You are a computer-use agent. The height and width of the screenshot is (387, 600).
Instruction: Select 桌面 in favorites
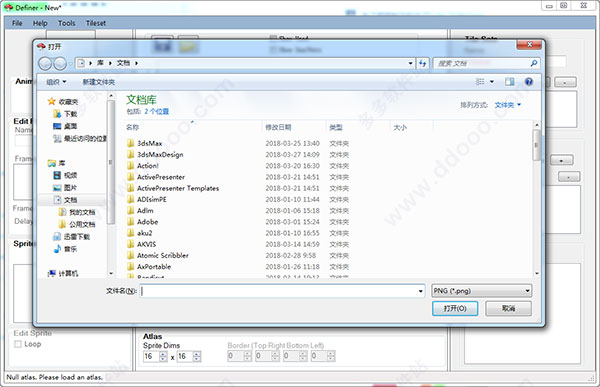pyautogui.click(x=65, y=126)
